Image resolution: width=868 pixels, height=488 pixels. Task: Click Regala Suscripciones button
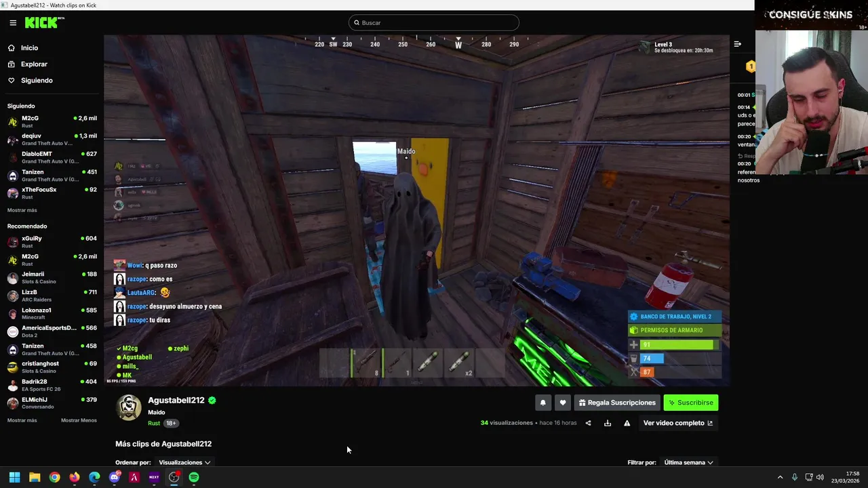[616, 403]
